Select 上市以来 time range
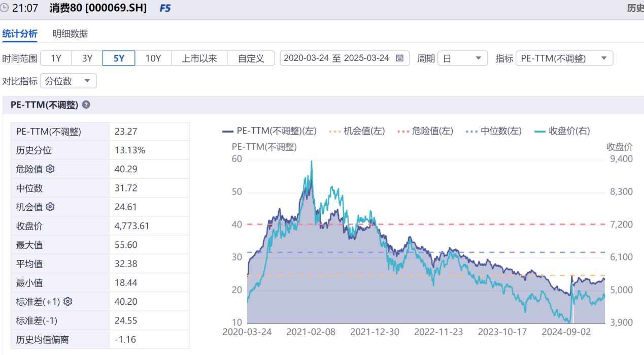Screen dimensions: 644x355 click(x=199, y=58)
